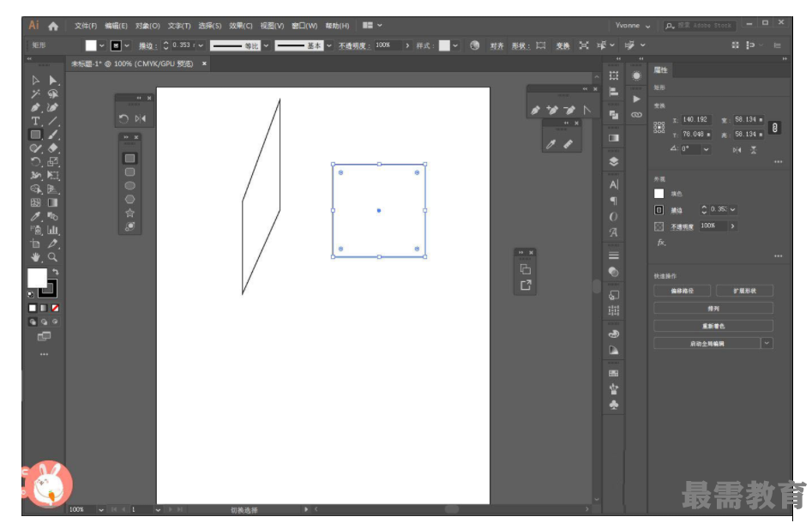The height and width of the screenshot is (529, 812).
Task: Reset to default fill and stroke
Action: [31, 295]
